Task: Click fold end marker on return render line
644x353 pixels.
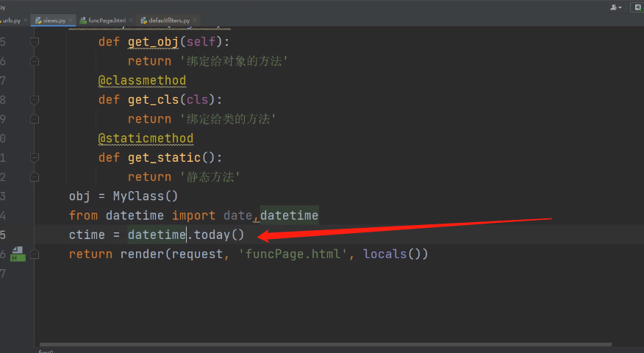Action: click(x=35, y=254)
